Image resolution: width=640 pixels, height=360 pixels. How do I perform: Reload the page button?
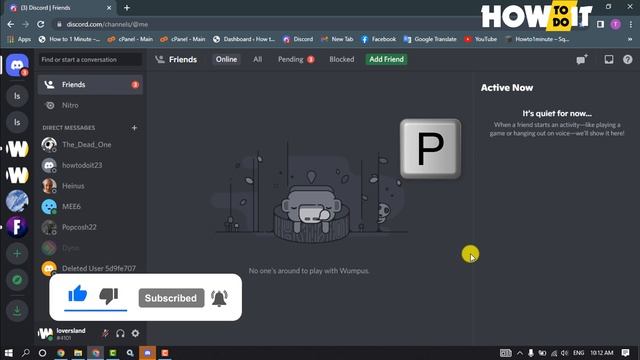tap(40, 24)
